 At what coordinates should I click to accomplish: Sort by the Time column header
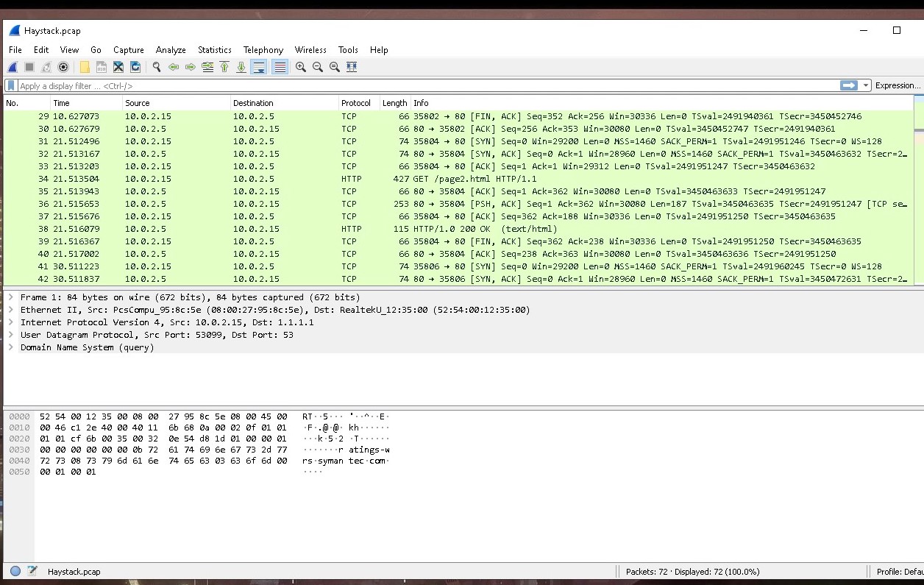click(x=86, y=103)
